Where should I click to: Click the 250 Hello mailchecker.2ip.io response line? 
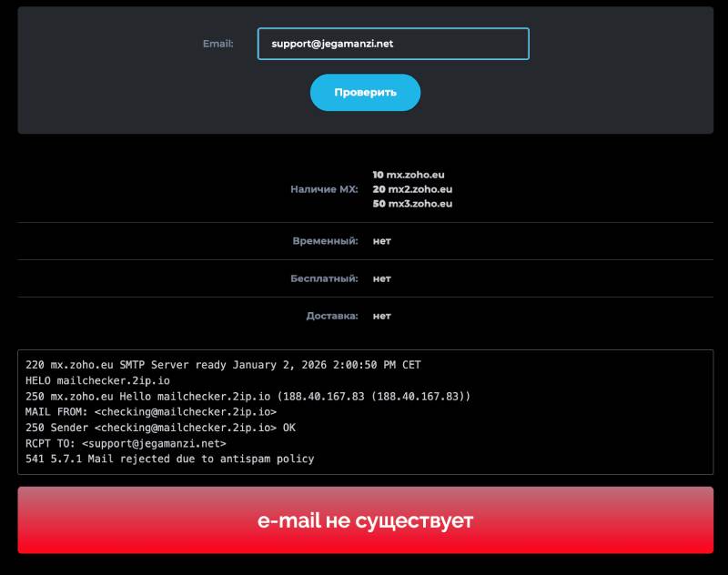pyautogui.click(x=248, y=397)
